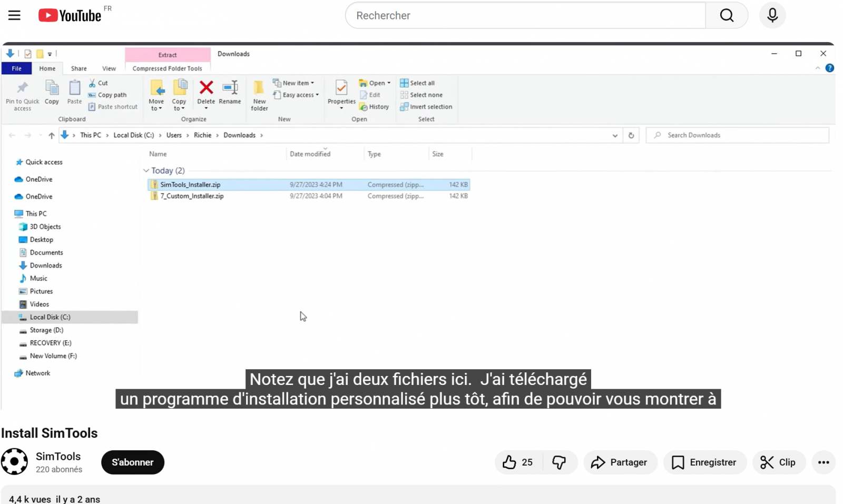Go up one folder level arrow
Image resolution: width=843 pixels, height=504 pixels.
pyautogui.click(x=51, y=135)
